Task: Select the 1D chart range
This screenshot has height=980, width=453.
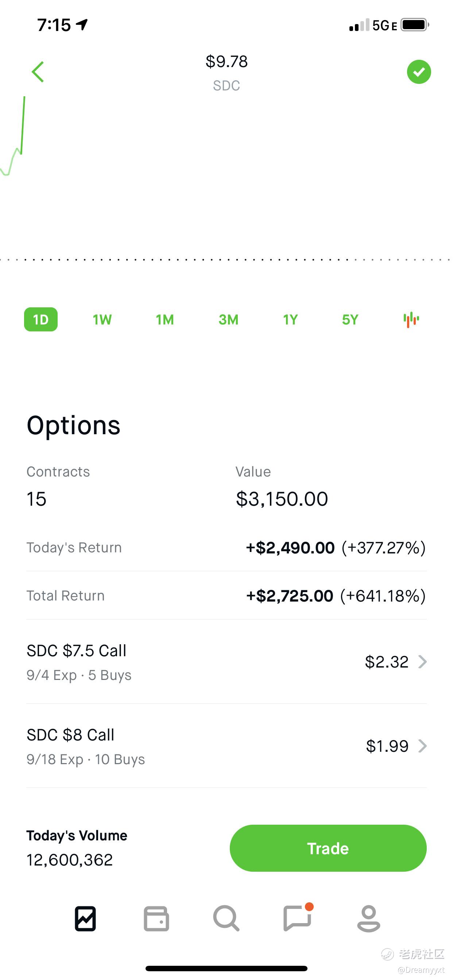Action: point(41,320)
